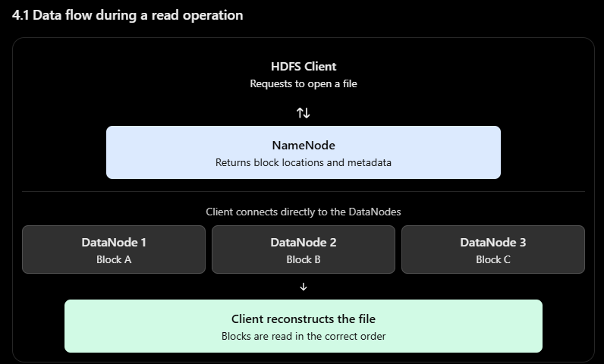Click the 'DataNode 2' title

(304, 243)
